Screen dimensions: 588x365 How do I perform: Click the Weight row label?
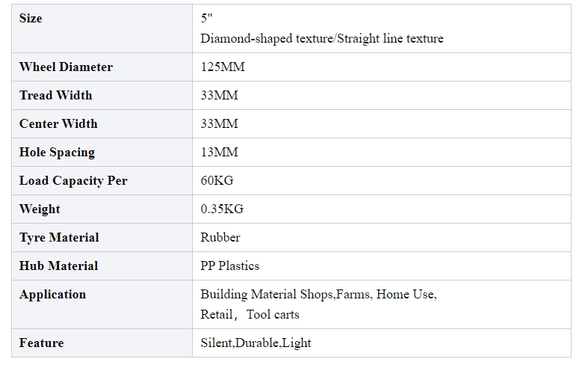[40, 209]
